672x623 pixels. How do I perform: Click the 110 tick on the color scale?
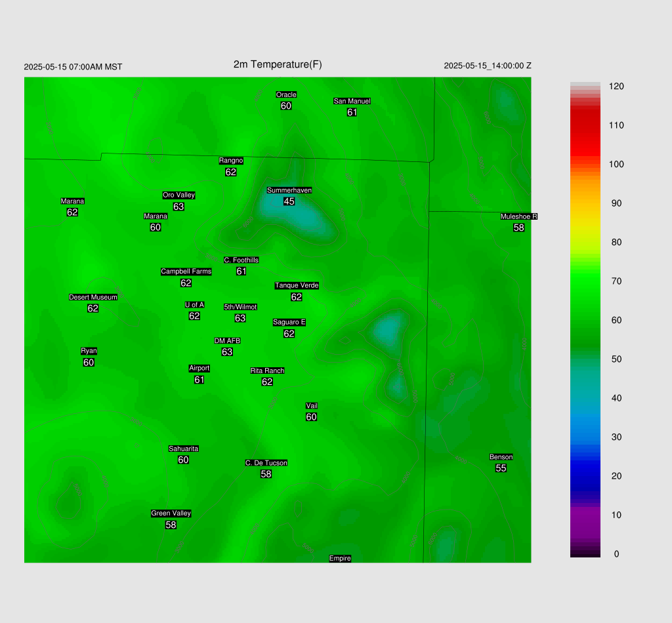(616, 125)
